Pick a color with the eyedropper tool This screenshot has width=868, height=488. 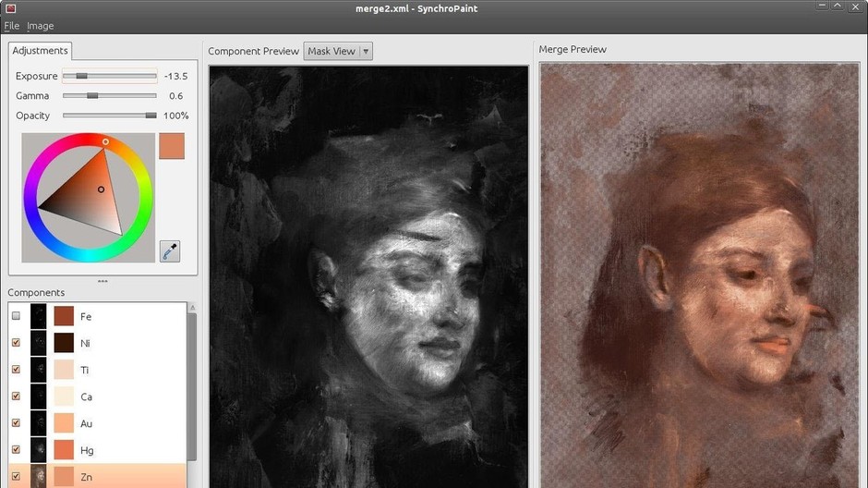coord(170,250)
